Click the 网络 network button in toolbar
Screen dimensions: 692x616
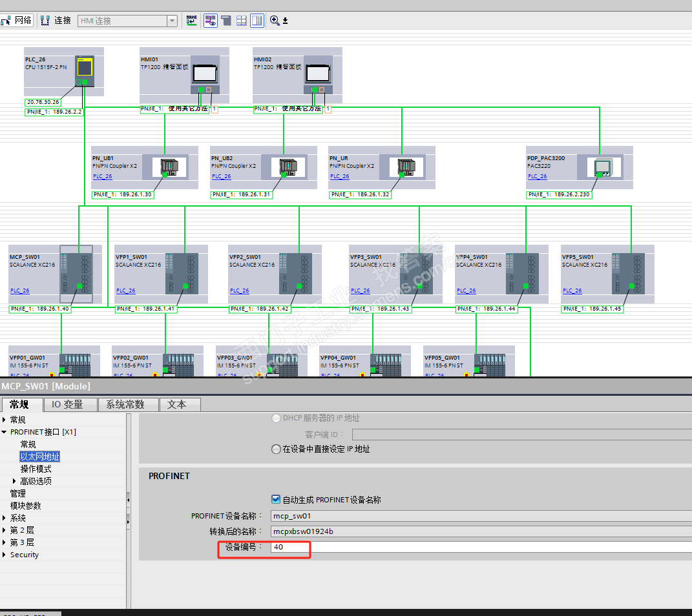click(x=16, y=20)
